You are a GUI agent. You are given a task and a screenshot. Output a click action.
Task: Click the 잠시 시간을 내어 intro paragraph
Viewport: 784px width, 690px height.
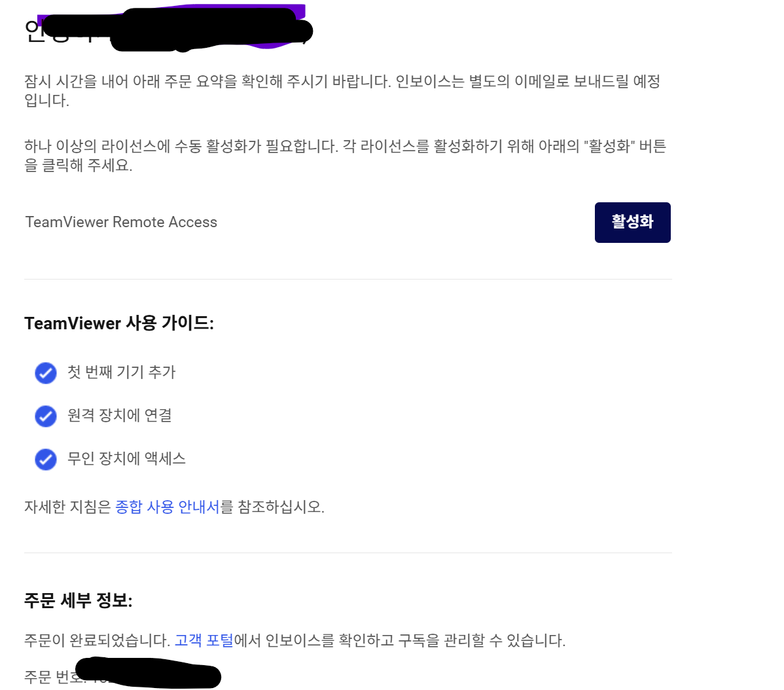[342, 90]
